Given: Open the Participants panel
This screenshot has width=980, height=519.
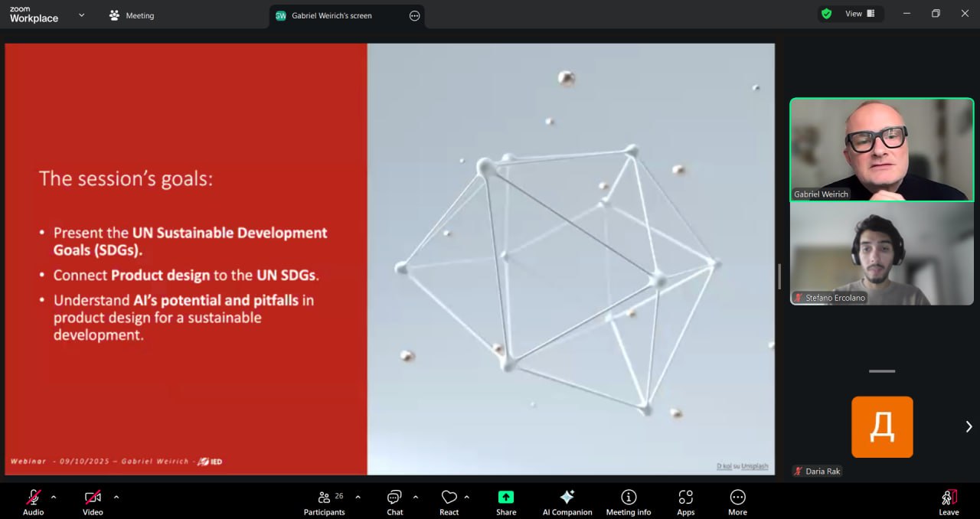Looking at the screenshot, I should point(325,501).
